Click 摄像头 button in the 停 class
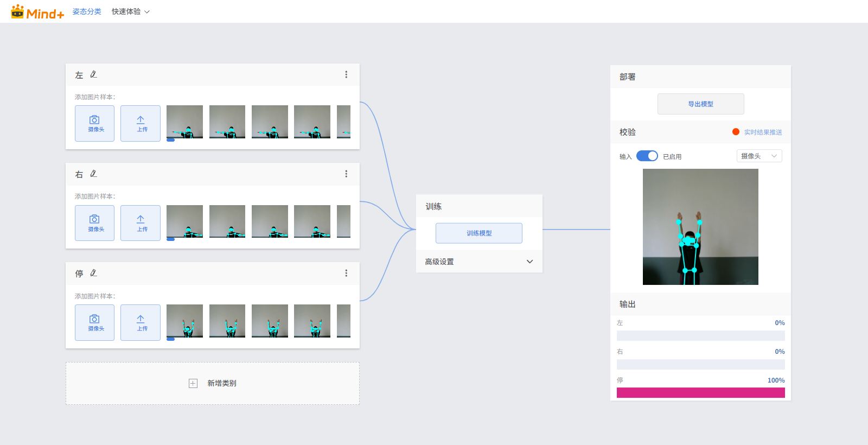Image resolution: width=868 pixels, height=445 pixels. (x=94, y=322)
